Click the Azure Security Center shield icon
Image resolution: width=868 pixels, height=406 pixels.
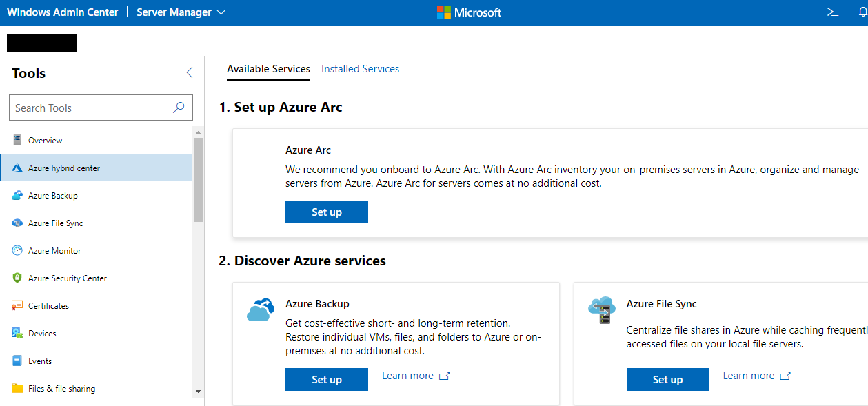click(17, 278)
